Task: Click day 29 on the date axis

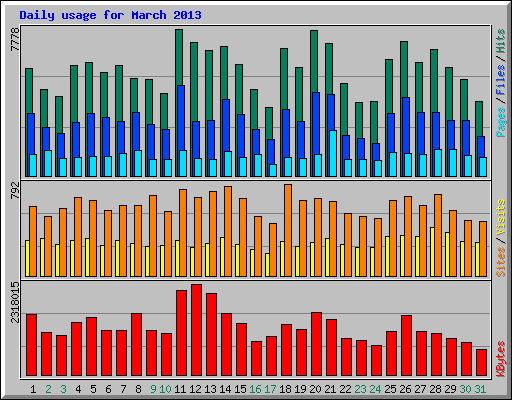Action: pyautogui.click(x=450, y=389)
